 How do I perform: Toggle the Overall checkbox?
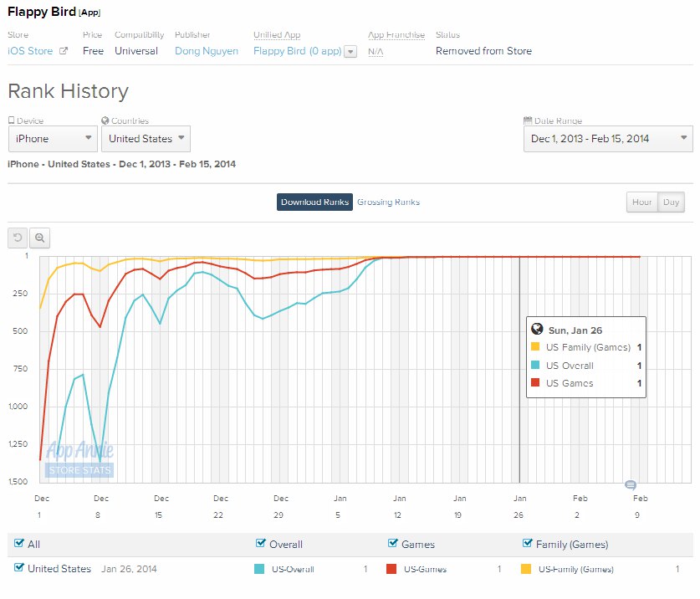coord(261,543)
